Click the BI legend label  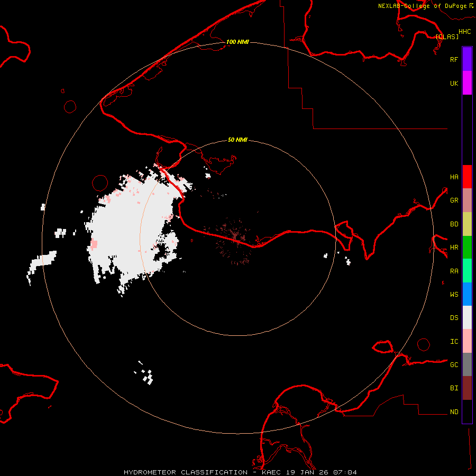[x=454, y=388]
